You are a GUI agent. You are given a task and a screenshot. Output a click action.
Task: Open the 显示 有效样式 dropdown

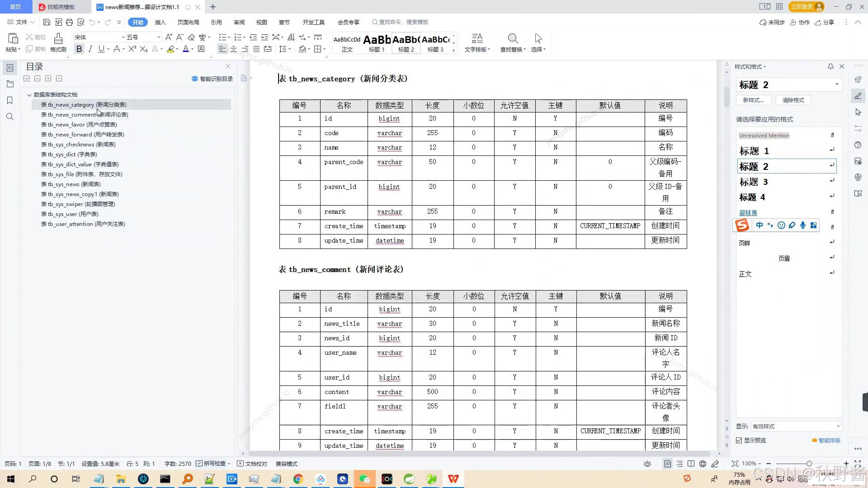tap(838, 426)
